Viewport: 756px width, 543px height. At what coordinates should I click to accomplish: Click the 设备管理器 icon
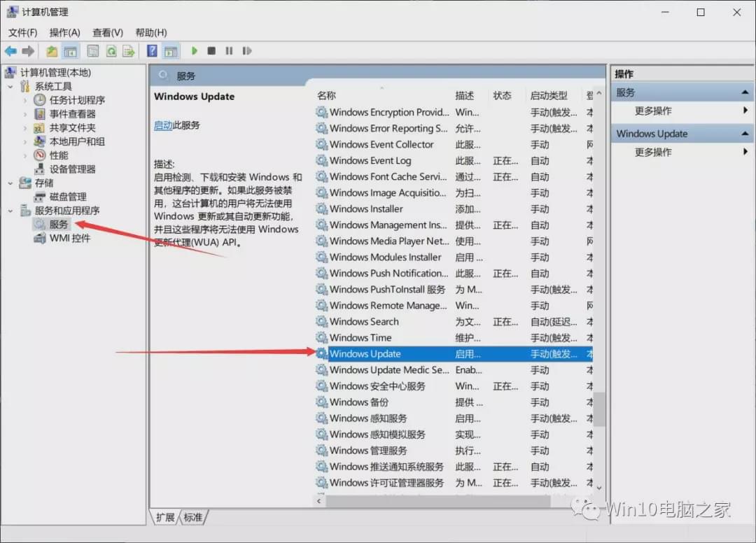tap(39, 169)
